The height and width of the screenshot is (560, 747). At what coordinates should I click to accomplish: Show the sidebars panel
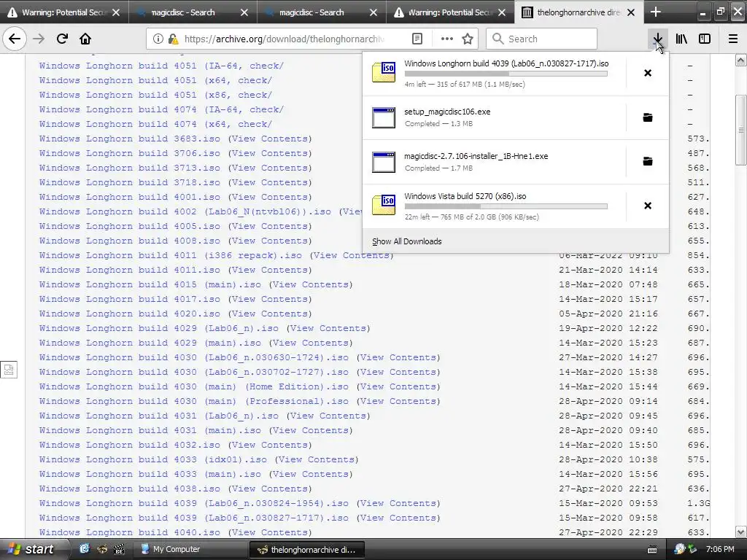click(x=705, y=39)
